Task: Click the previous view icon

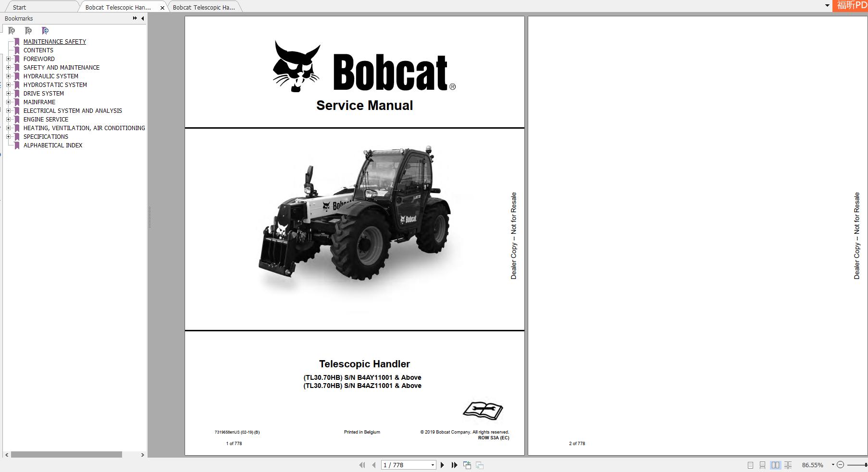Action: [x=467, y=464]
